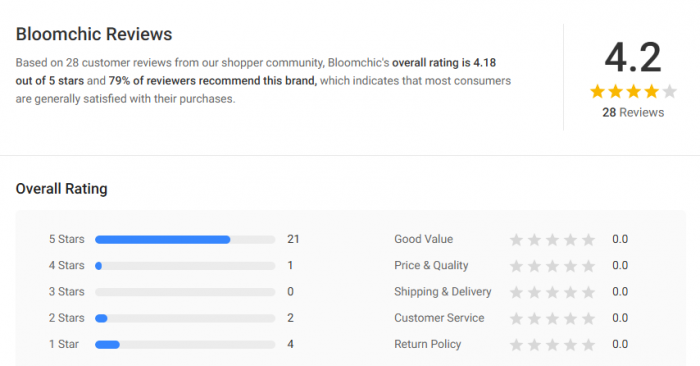This screenshot has width=700, height=366.
Task: Click the Customer Service star rating
Action: pyautogui.click(x=552, y=319)
